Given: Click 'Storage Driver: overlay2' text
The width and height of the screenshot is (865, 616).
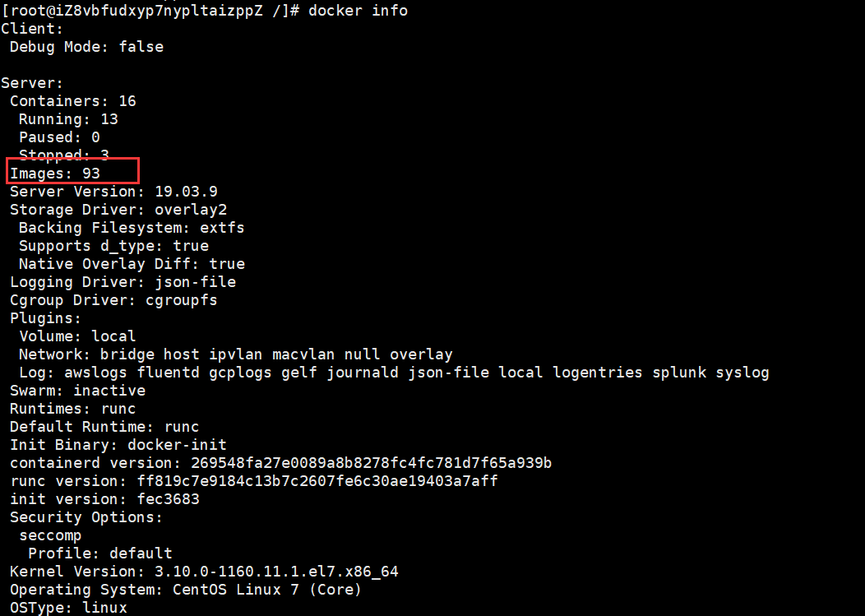Looking at the screenshot, I should click(118, 210).
